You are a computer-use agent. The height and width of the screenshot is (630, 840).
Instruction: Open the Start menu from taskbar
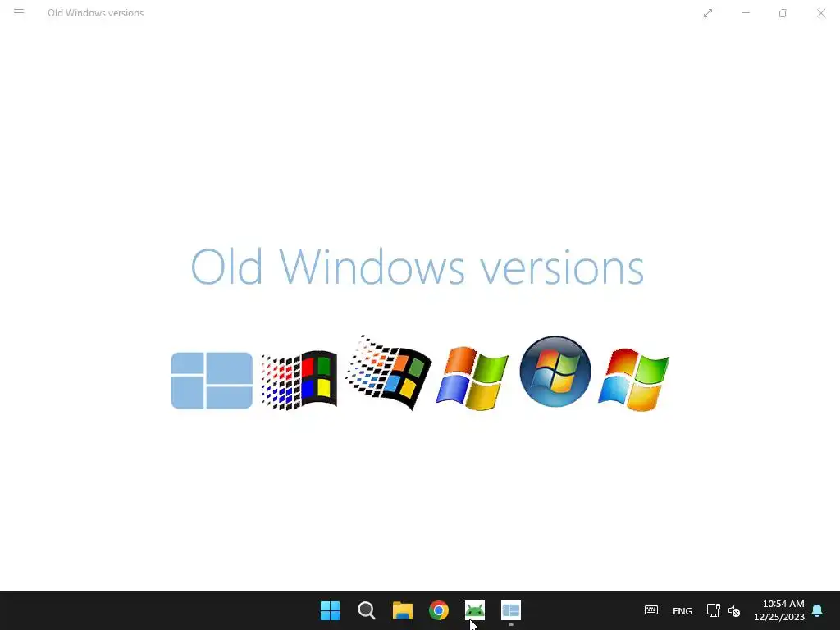(330, 610)
